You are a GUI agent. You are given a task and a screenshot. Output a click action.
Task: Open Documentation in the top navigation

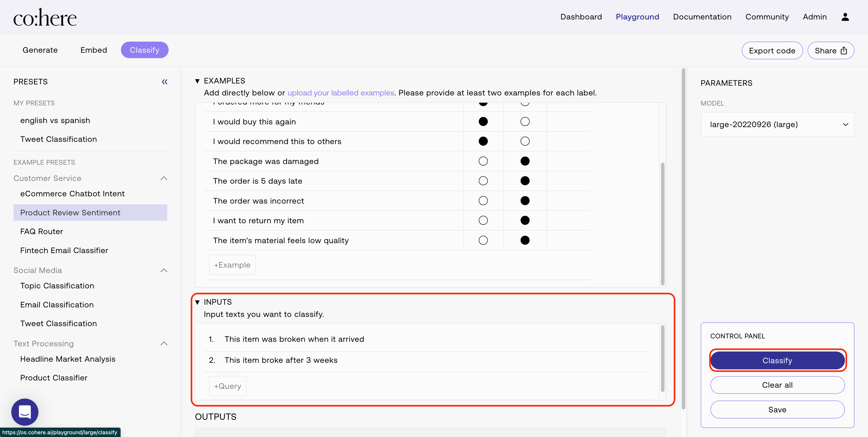tap(702, 17)
